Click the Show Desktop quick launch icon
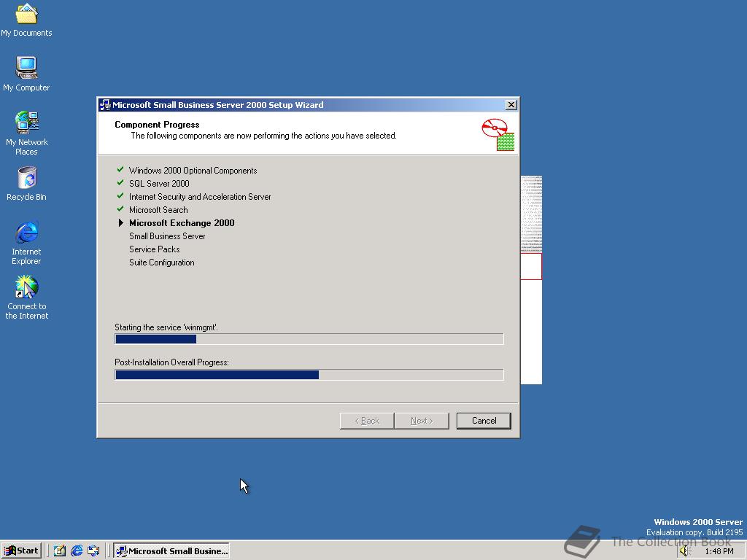 point(60,551)
